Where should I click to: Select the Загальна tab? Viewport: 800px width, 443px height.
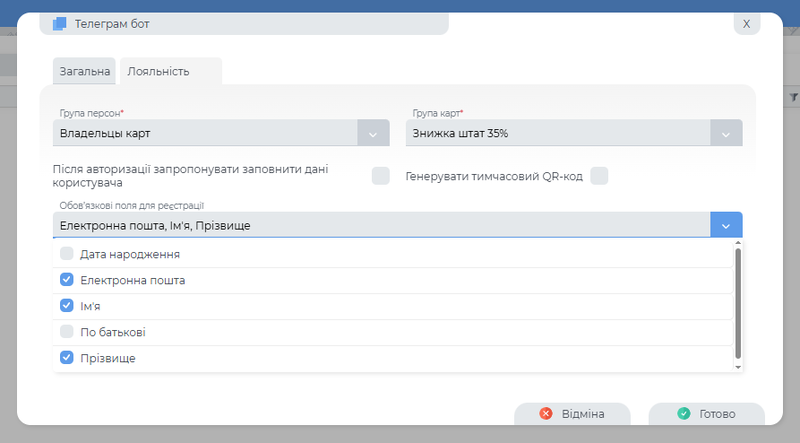pyautogui.click(x=84, y=72)
